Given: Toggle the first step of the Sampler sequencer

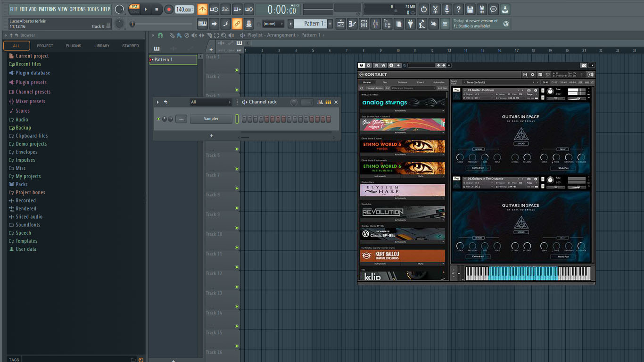Looking at the screenshot, I should tap(244, 119).
